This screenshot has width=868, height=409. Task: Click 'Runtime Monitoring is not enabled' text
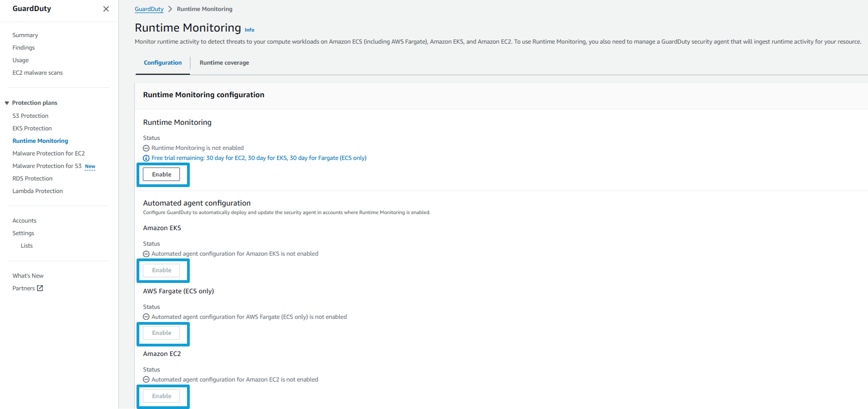point(197,148)
